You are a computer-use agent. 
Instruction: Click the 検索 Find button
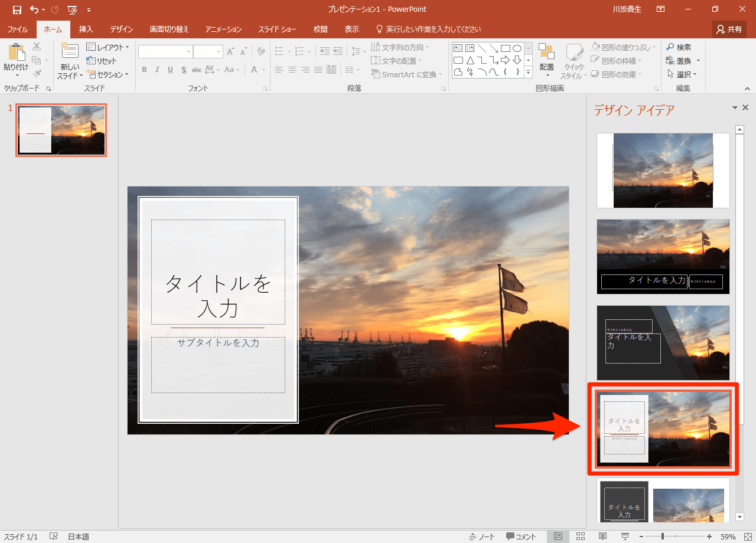679,47
